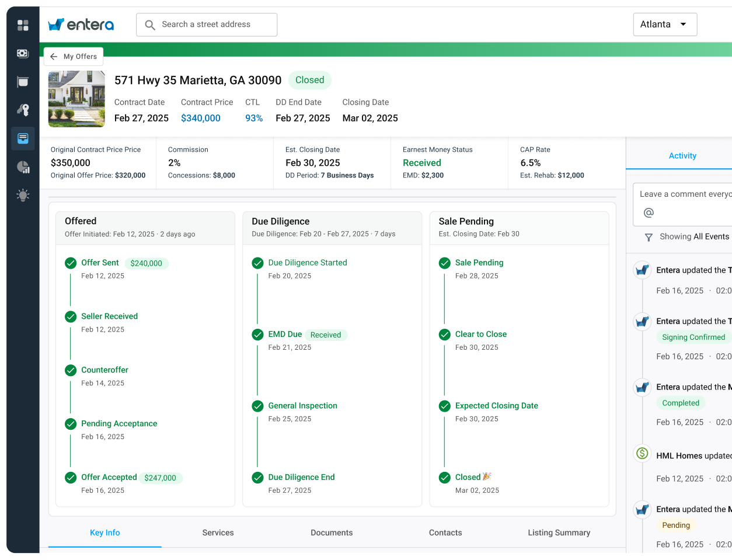Click the Pending activity badge
This screenshot has height=560, width=732.
(676, 525)
